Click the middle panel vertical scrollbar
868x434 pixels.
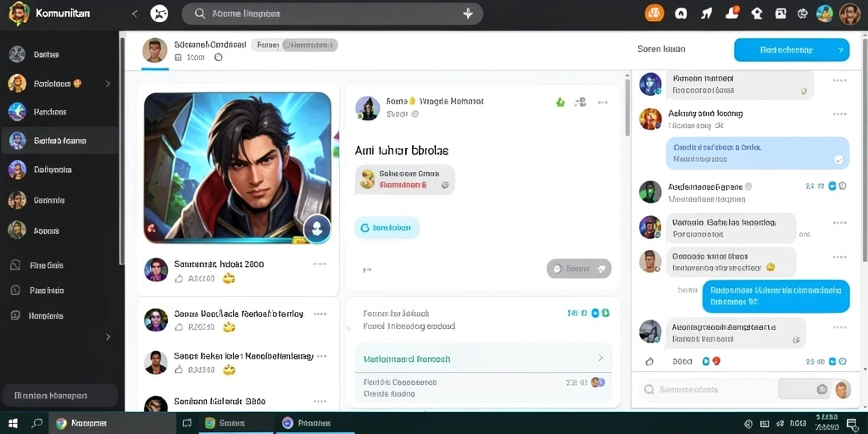[x=627, y=108]
